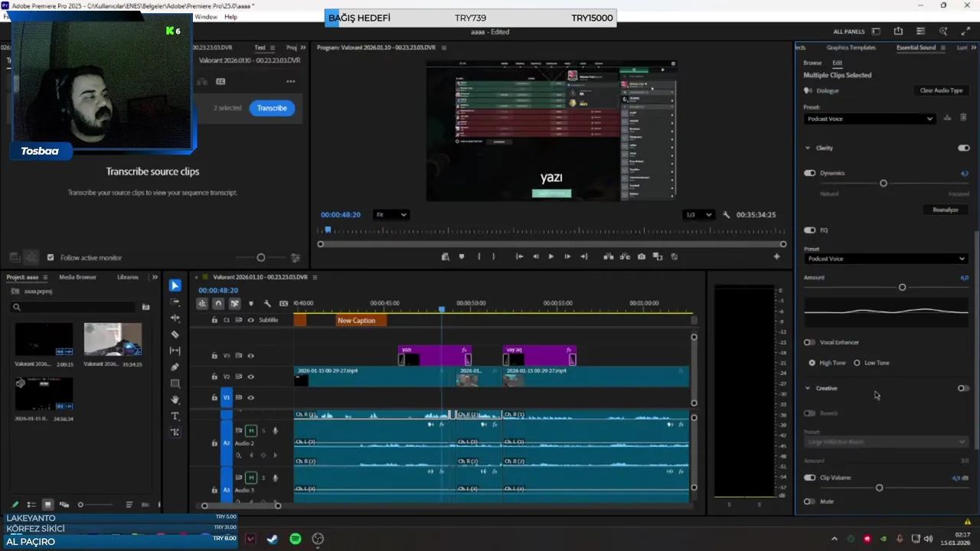
Task: Play the sequence in Program monitor
Action: coord(550,256)
